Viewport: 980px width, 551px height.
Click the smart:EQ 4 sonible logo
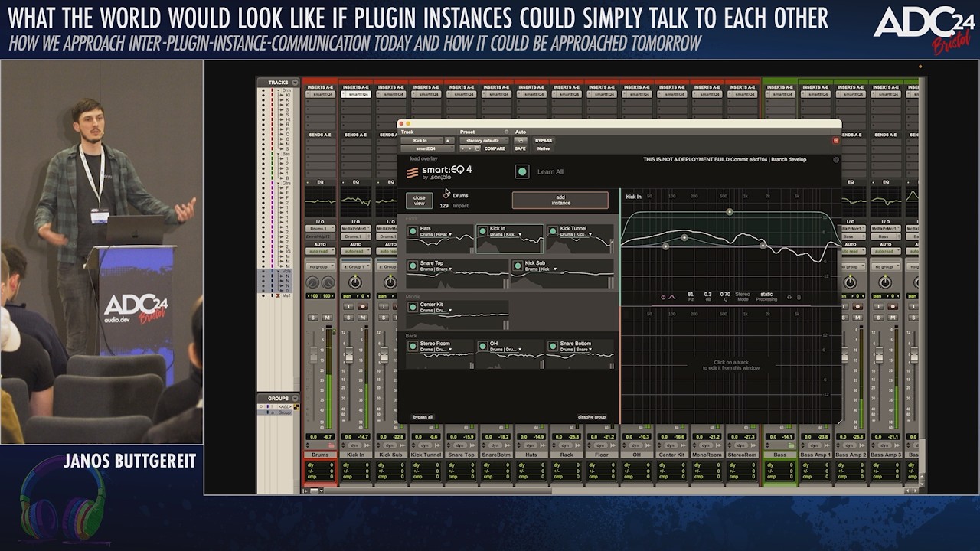pos(439,171)
